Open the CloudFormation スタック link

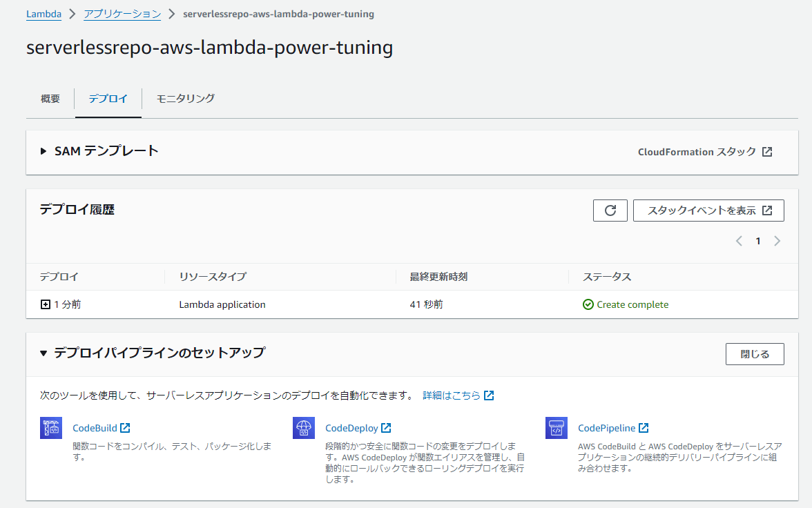(x=705, y=152)
